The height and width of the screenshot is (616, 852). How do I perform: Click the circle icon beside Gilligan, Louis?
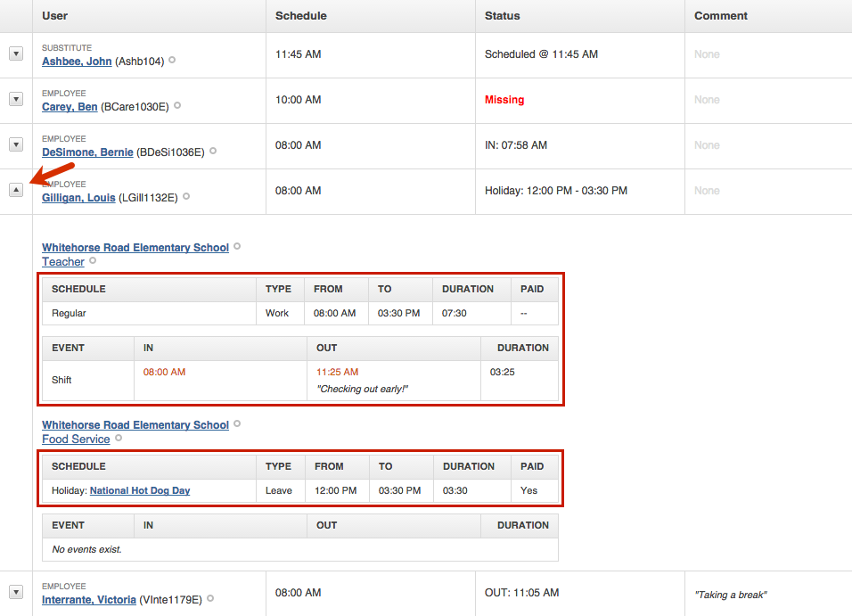pos(186,197)
